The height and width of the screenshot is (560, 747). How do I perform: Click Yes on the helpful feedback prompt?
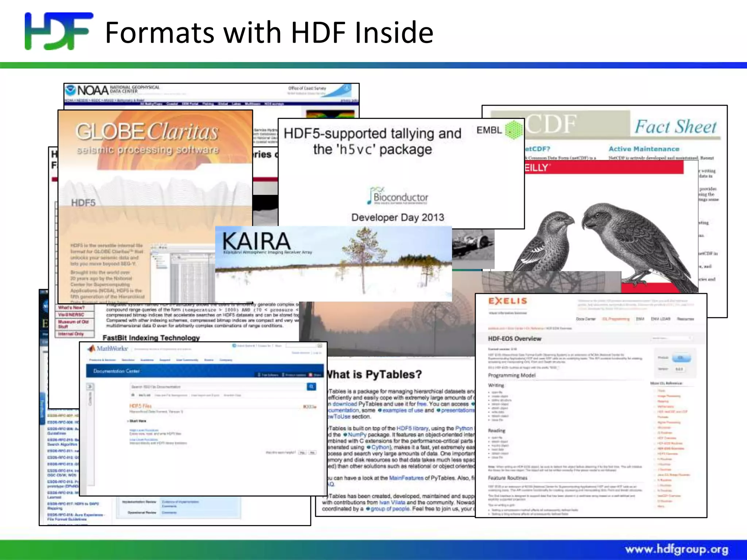pos(302,452)
